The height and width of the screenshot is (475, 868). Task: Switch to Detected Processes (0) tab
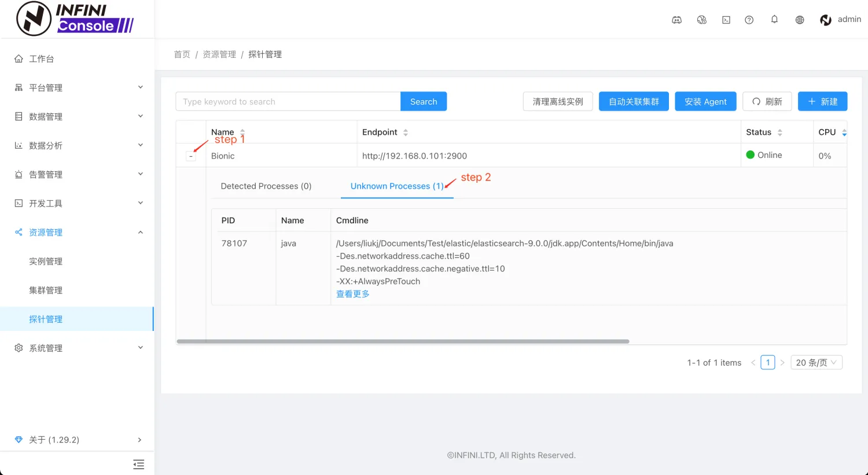tap(266, 186)
